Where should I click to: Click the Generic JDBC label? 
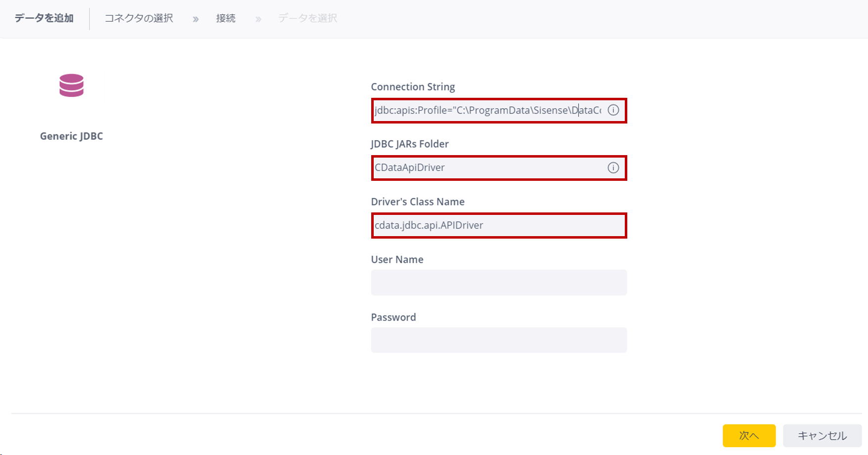click(72, 136)
